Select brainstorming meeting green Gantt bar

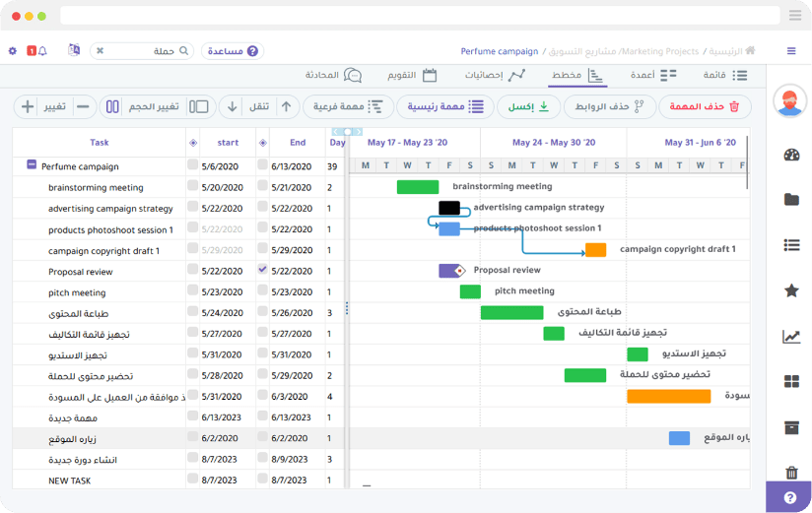(x=418, y=187)
